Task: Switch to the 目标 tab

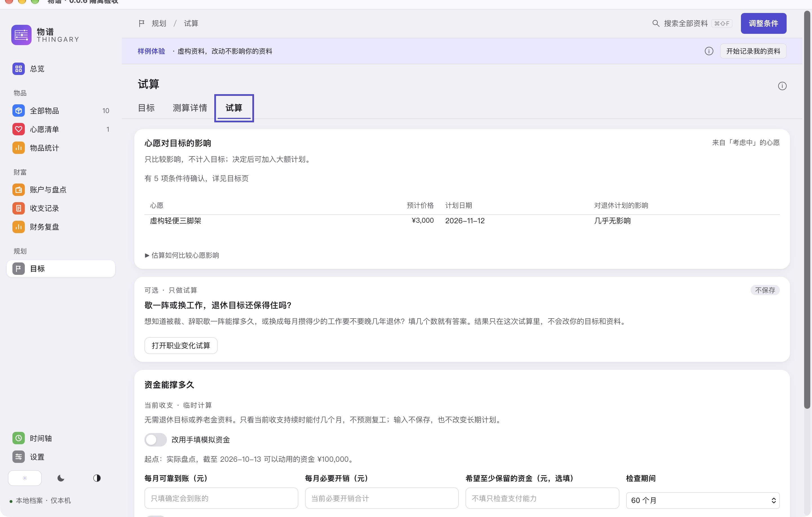Action: click(x=146, y=108)
